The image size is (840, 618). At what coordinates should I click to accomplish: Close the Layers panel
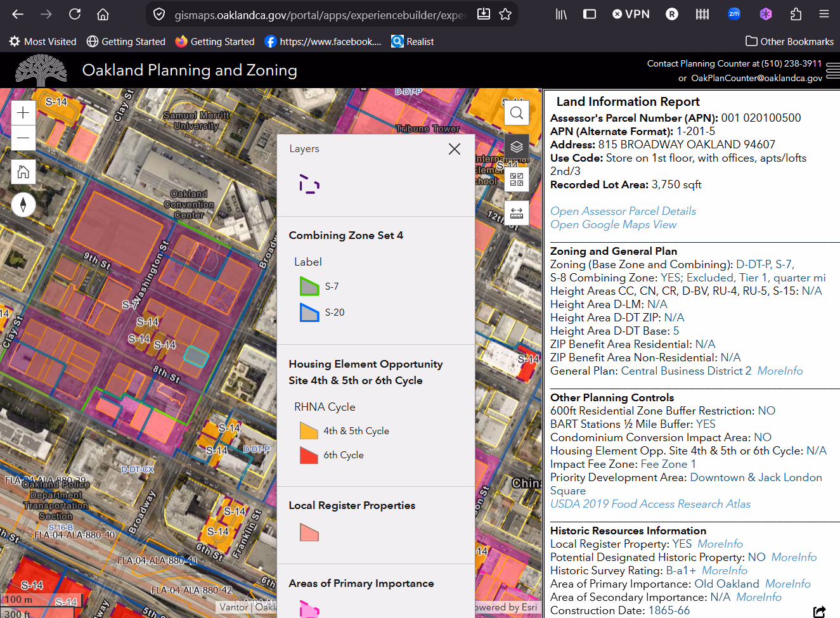coord(455,149)
